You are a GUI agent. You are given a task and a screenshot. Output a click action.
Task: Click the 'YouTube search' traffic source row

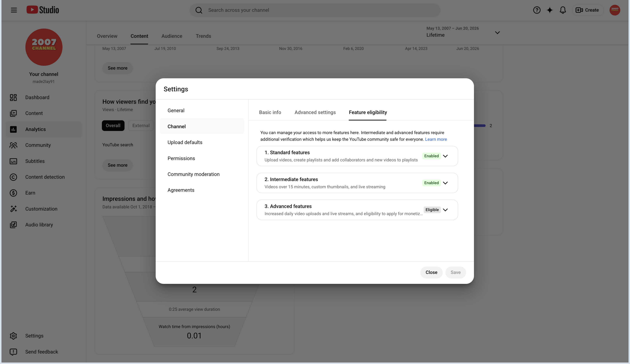point(118,145)
